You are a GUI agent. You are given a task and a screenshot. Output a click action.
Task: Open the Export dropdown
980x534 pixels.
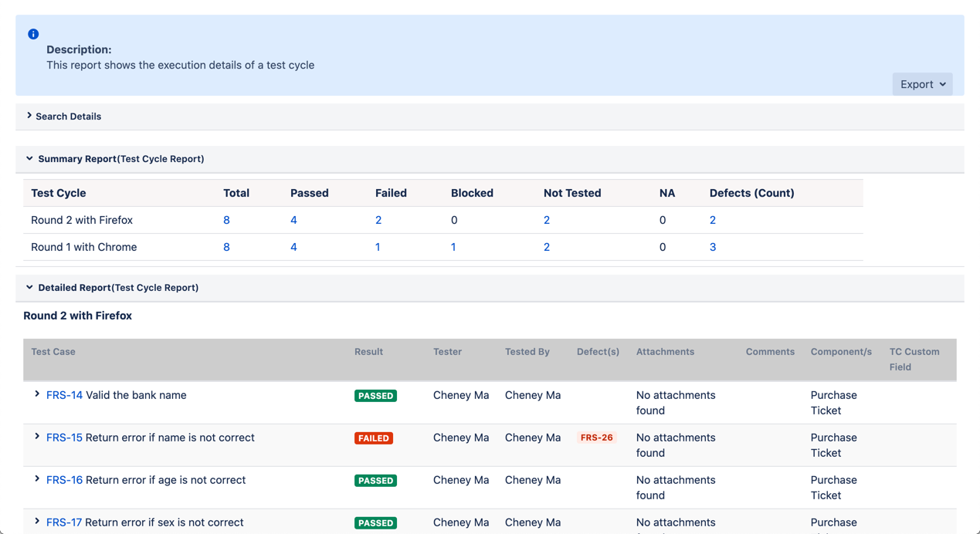(922, 84)
